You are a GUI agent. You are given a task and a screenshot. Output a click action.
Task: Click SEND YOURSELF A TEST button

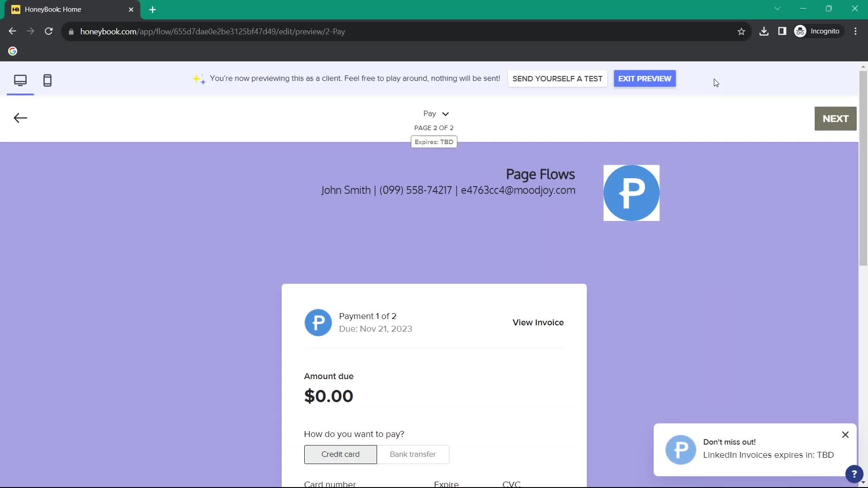(x=557, y=78)
